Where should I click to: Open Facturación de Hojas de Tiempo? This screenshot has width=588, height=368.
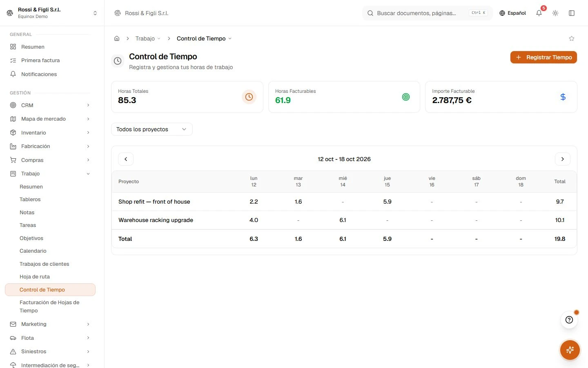coord(50,307)
